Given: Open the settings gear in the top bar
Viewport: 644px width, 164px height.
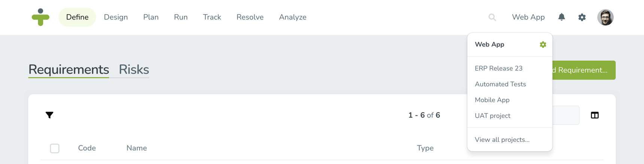Looking at the screenshot, I should (581, 17).
